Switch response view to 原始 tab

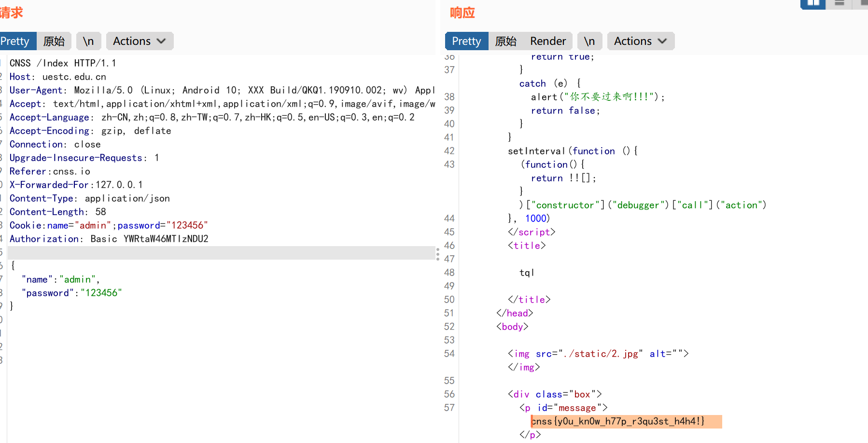tap(506, 41)
